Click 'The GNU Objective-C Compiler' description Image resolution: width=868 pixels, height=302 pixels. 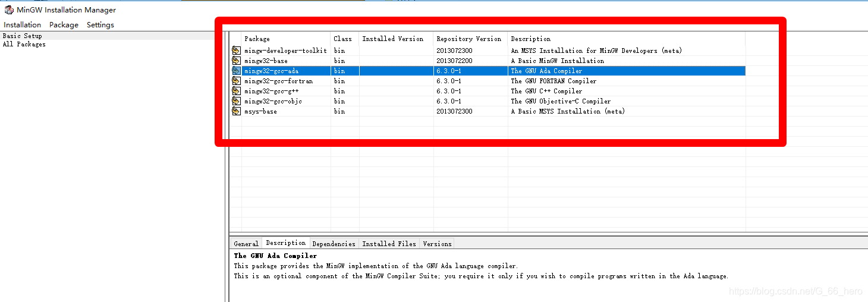(561, 101)
